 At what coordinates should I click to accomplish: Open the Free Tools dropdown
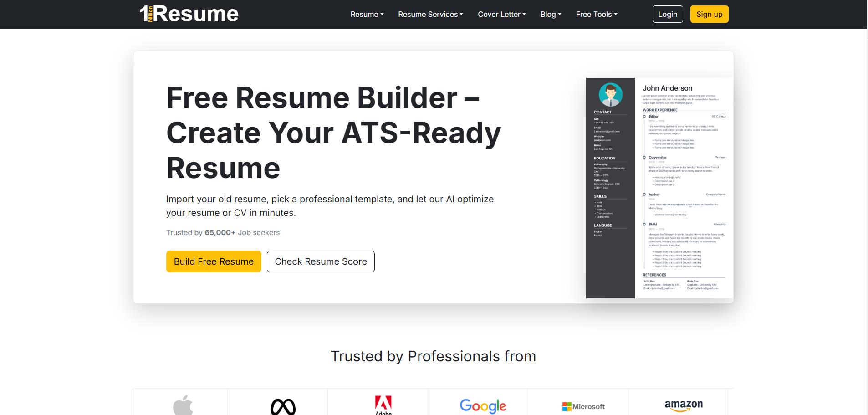pyautogui.click(x=596, y=14)
